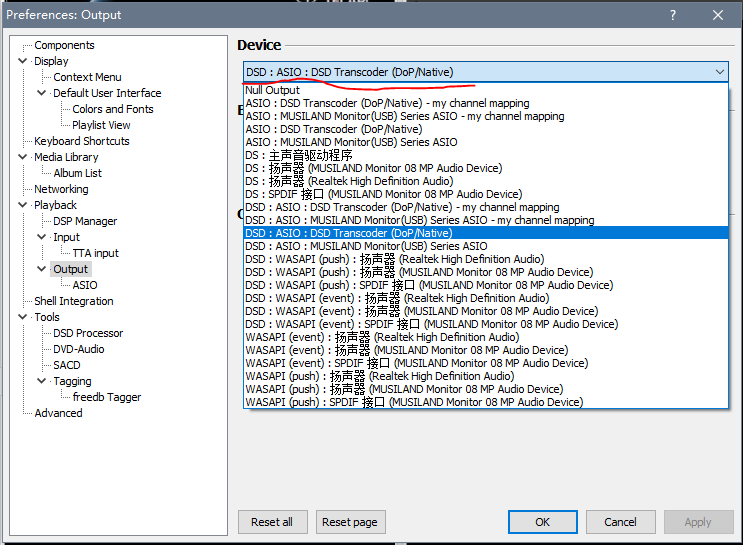Choose DSD : WASAPI (event) : 扬声器 MUSILAND

coord(486,311)
